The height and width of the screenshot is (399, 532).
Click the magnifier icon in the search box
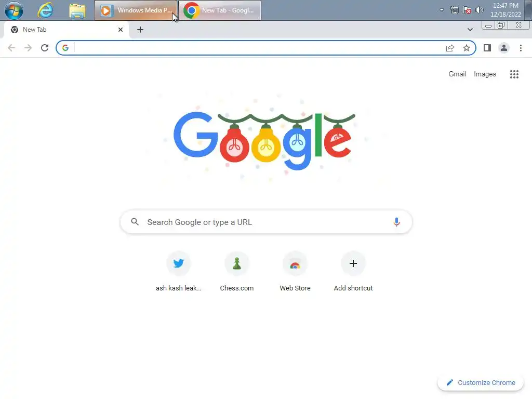pos(135,222)
